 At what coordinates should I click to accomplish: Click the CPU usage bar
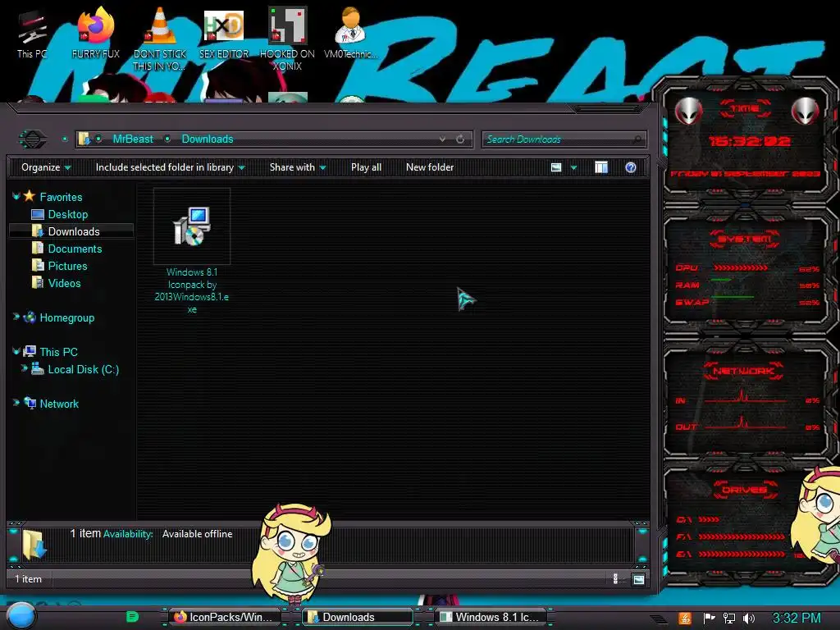pyautogui.click(x=740, y=268)
